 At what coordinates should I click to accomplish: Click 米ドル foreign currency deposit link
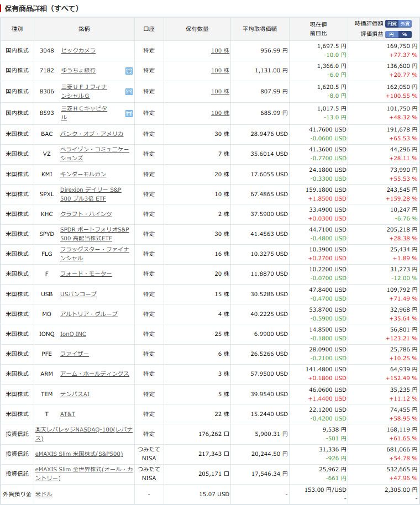pyautogui.click(x=44, y=494)
